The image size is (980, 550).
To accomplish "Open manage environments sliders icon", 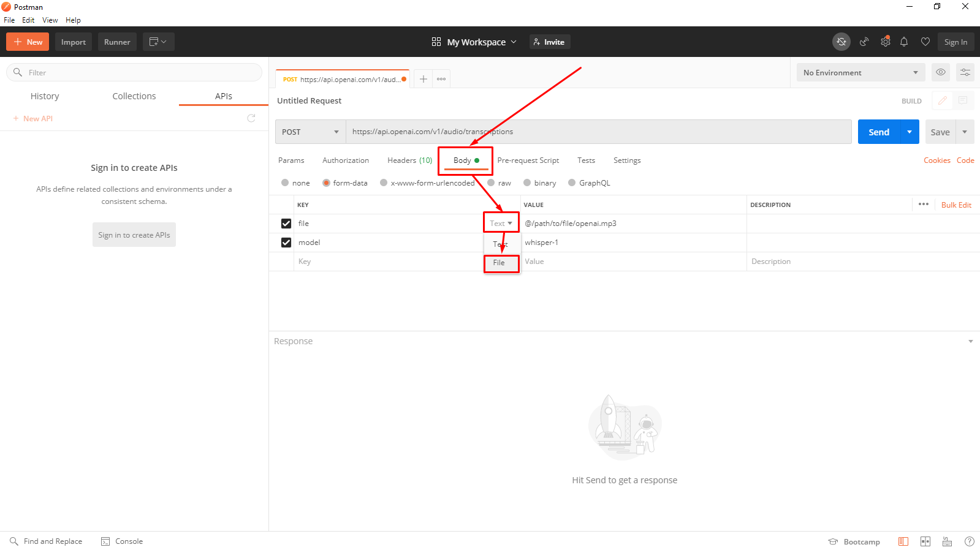I will [x=965, y=72].
